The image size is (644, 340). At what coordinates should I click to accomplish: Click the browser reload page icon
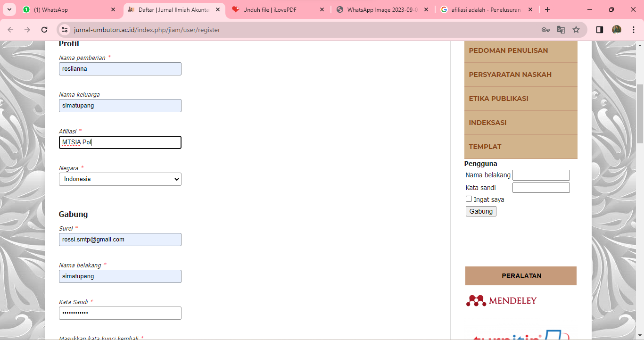[44, 30]
